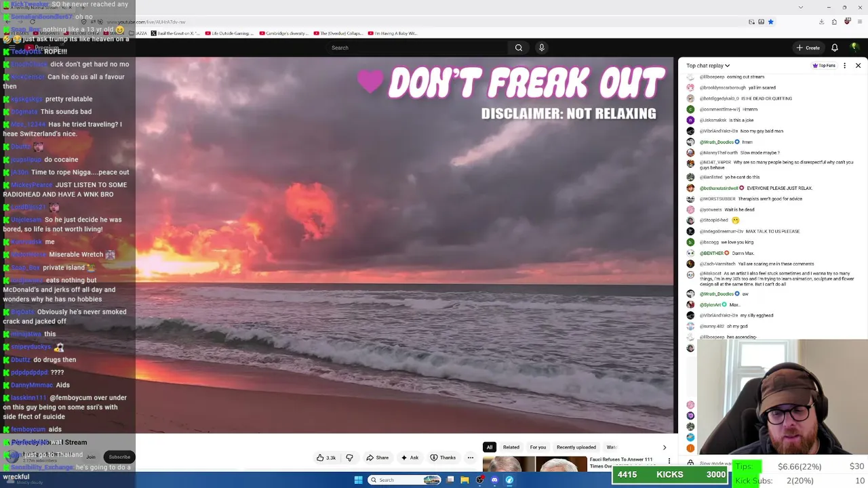Viewport: 868px width, 488px height.
Task: Open the I'm Having A Baby bookmark
Action: 392,33
